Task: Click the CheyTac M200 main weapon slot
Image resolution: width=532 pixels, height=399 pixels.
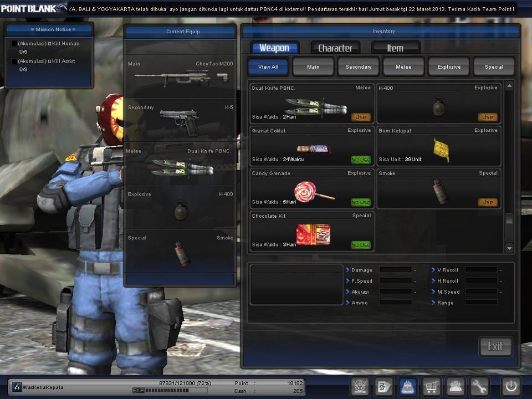Action: 180,76
